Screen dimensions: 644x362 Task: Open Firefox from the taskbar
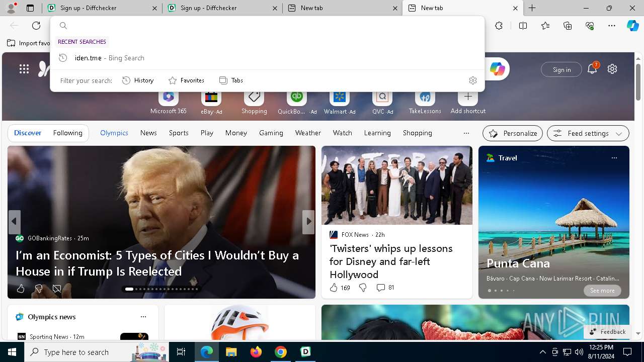pyautogui.click(x=256, y=352)
